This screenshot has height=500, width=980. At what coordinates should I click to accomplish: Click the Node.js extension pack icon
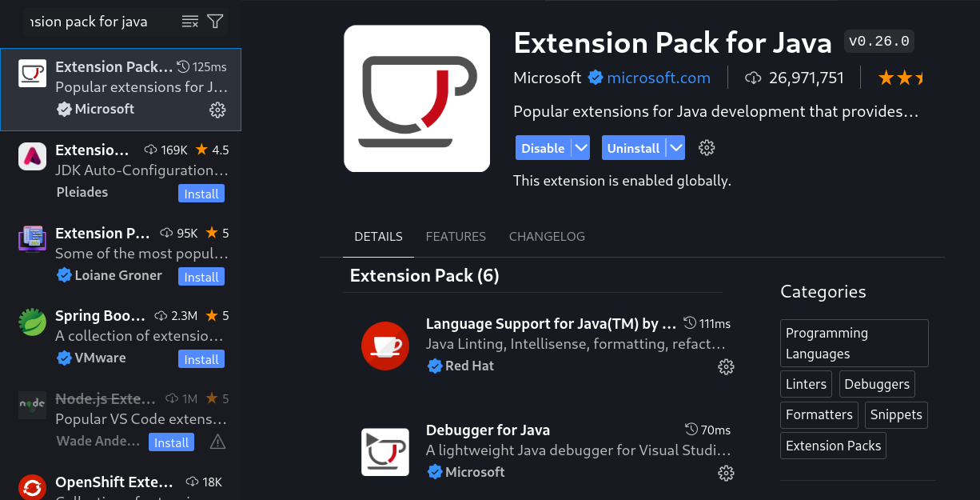[32, 406]
